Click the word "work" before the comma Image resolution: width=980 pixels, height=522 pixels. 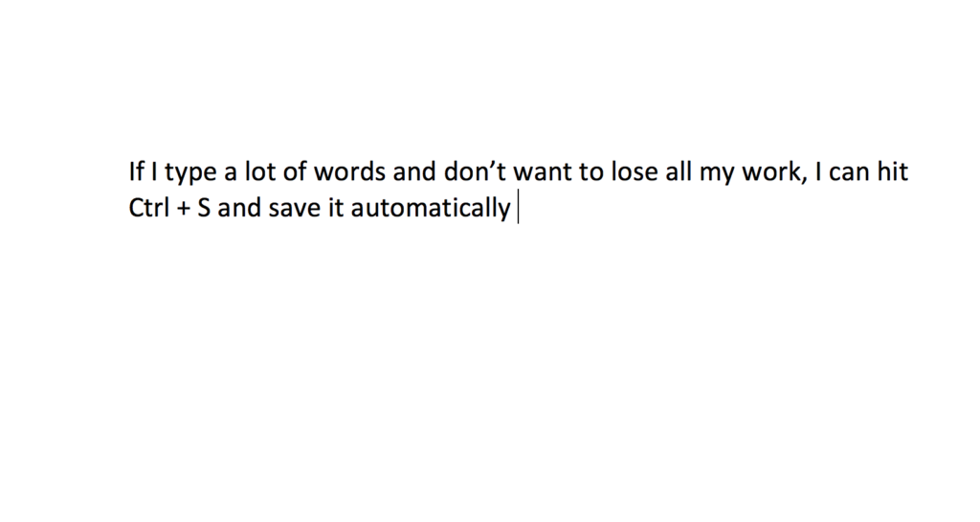(770, 171)
